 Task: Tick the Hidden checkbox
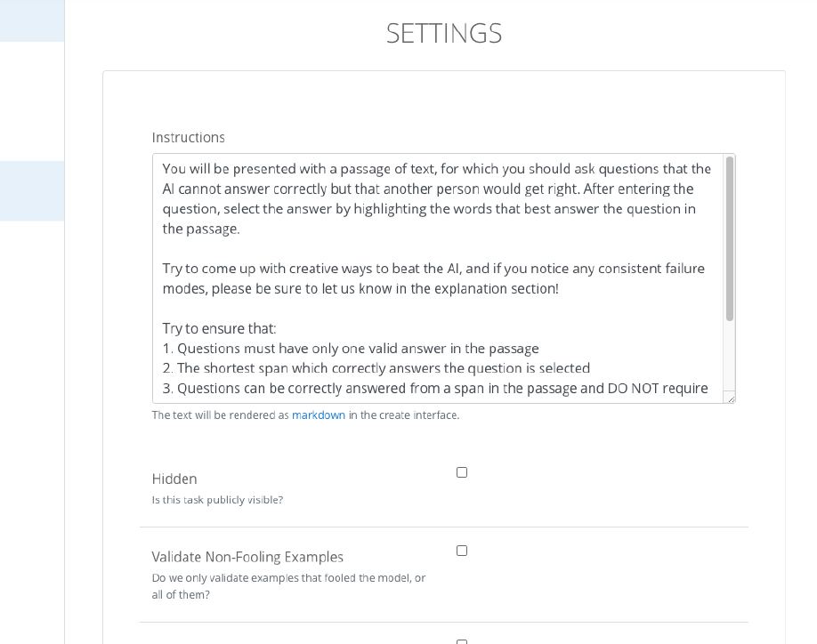tap(462, 472)
